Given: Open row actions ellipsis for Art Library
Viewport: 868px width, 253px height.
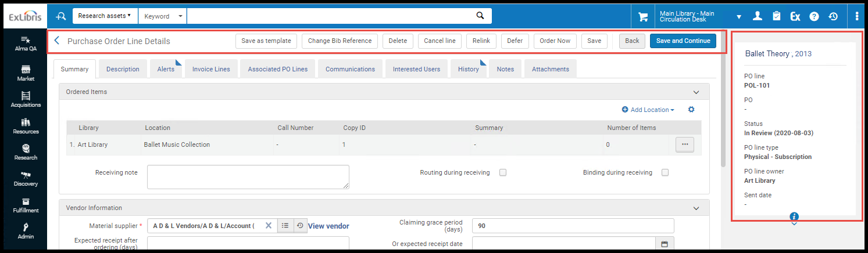Looking at the screenshot, I should pyautogui.click(x=685, y=144).
